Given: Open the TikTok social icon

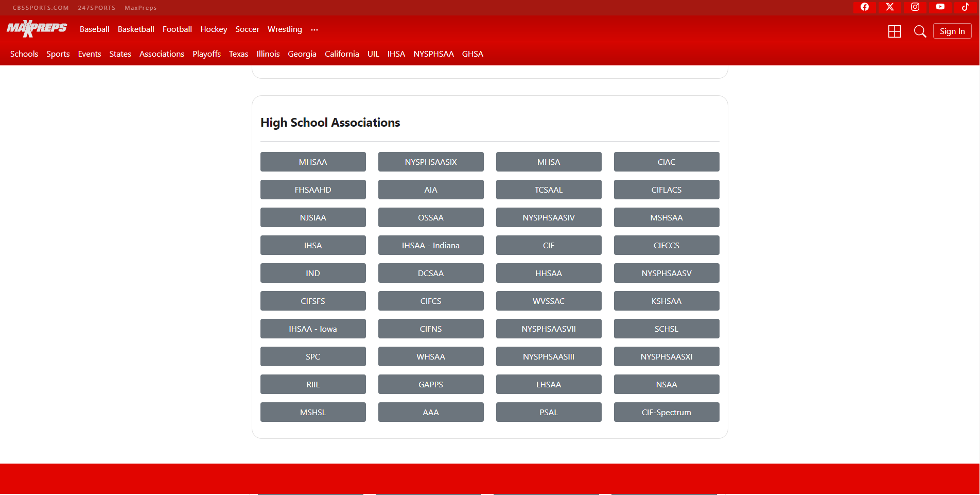Looking at the screenshot, I should 966,7.
